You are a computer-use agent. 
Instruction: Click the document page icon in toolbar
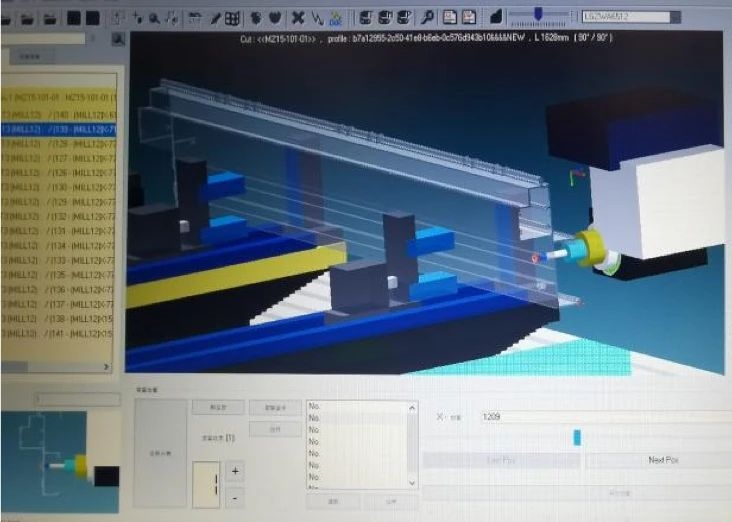pyautogui.click(x=450, y=17)
